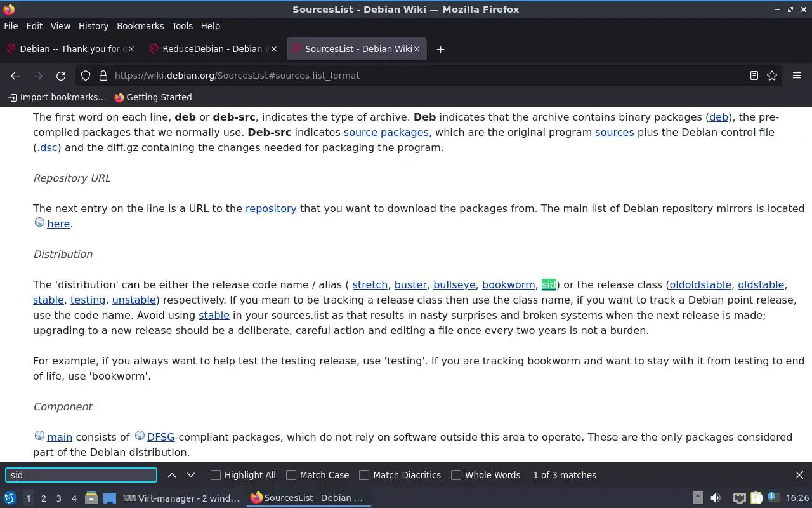
Task: Click the removable media eject tray icon
Action: (x=697, y=498)
